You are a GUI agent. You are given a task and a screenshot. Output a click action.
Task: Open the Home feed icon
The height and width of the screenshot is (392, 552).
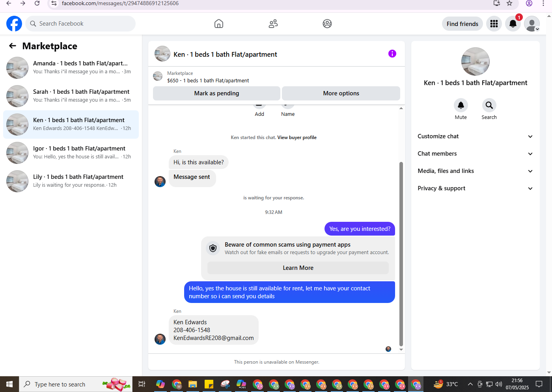(x=219, y=24)
